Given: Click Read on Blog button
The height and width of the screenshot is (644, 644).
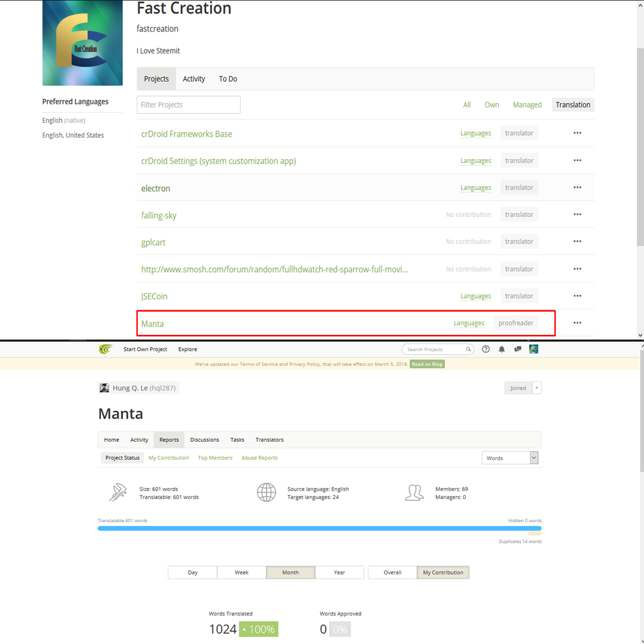Looking at the screenshot, I should [427, 364].
